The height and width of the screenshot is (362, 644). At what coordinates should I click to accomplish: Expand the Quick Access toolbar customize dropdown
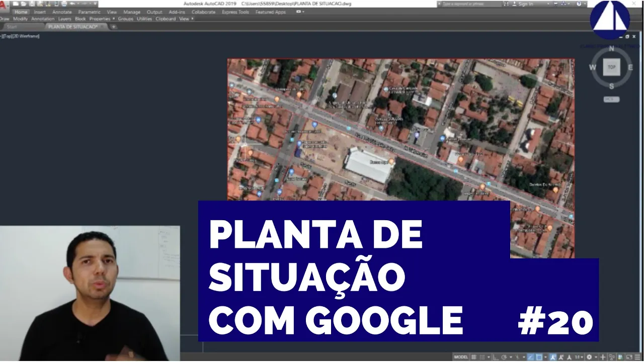(x=95, y=4)
